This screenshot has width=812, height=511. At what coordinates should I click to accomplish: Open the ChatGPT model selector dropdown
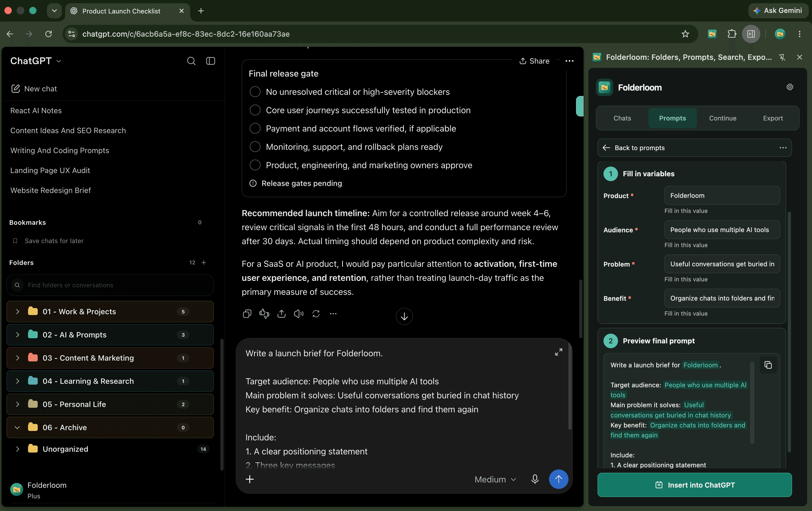[x=36, y=61]
